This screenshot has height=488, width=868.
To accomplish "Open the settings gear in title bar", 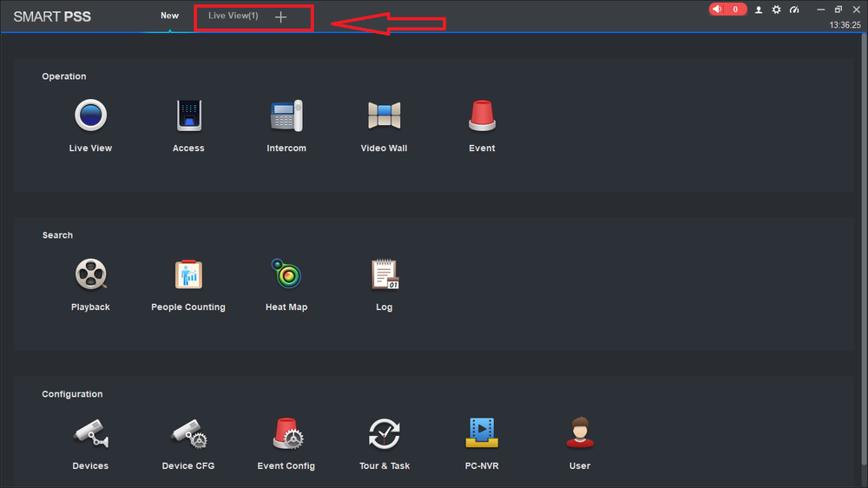I will [777, 10].
